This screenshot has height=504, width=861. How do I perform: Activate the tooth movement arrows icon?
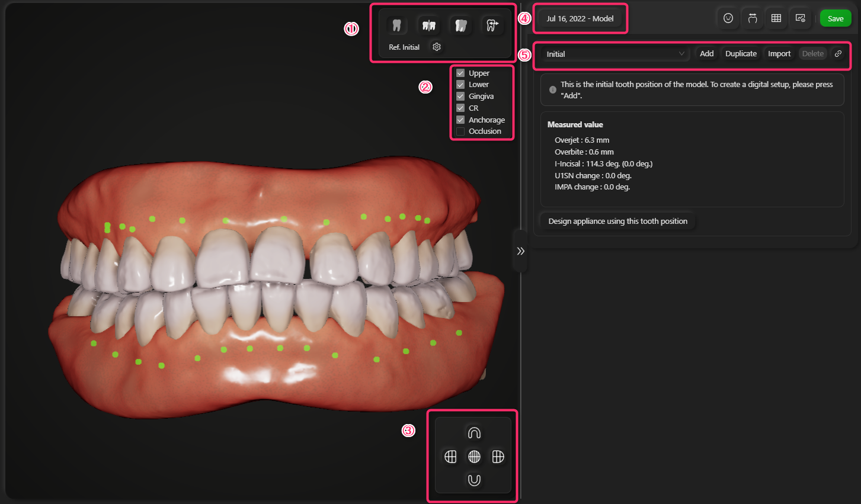pyautogui.click(x=492, y=25)
